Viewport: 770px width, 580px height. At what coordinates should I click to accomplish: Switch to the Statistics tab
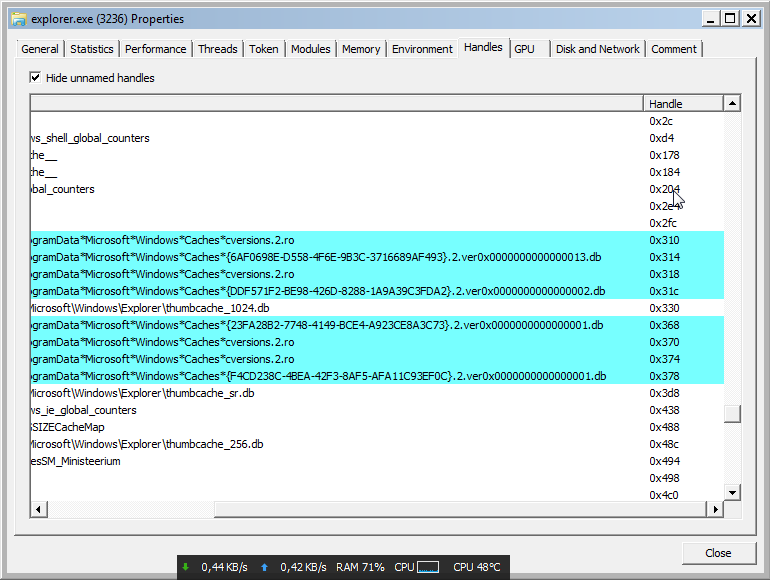point(92,49)
